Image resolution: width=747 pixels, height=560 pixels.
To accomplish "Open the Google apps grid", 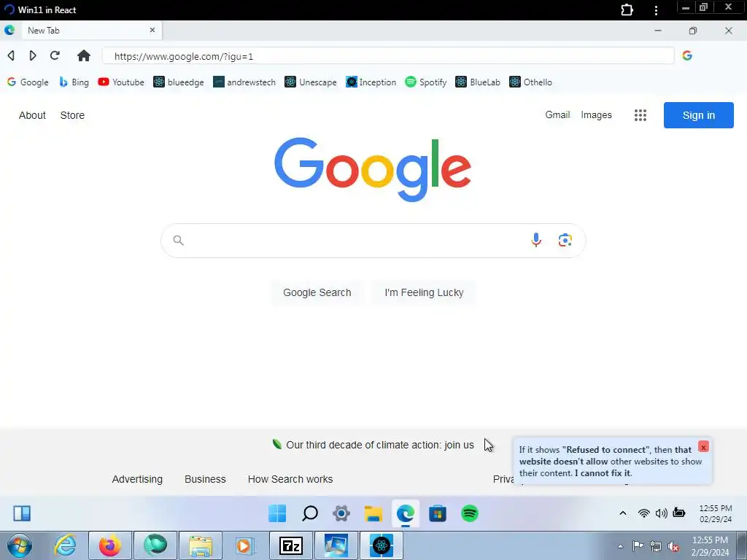I will click(640, 115).
